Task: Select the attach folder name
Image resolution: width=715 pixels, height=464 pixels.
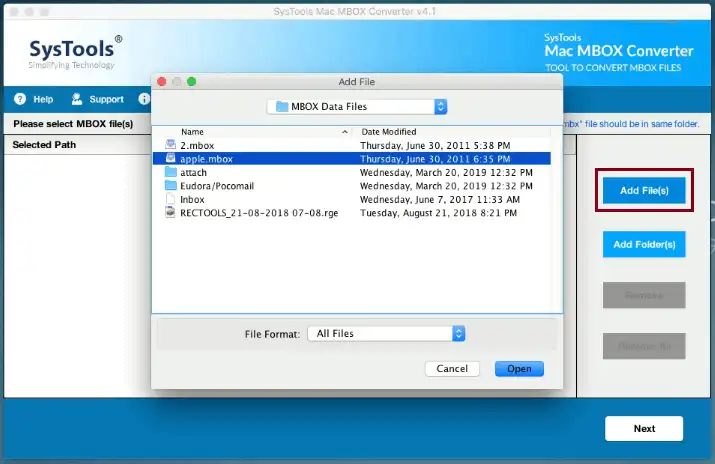Action: [x=193, y=172]
